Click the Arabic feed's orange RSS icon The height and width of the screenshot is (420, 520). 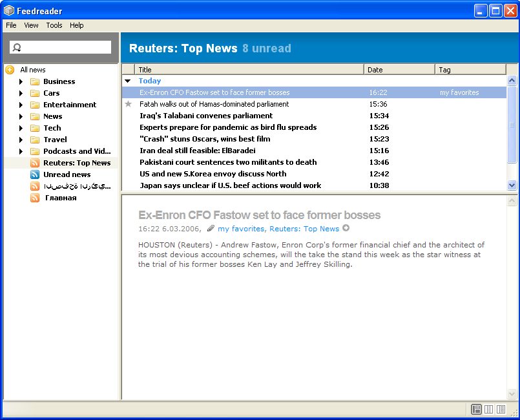point(34,186)
